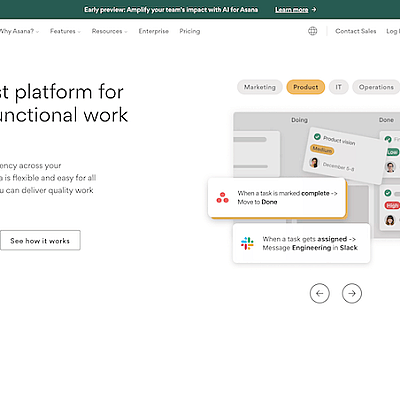400x400 pixels.
Task: Open the Learn more banner link
Action: point(292,10)
